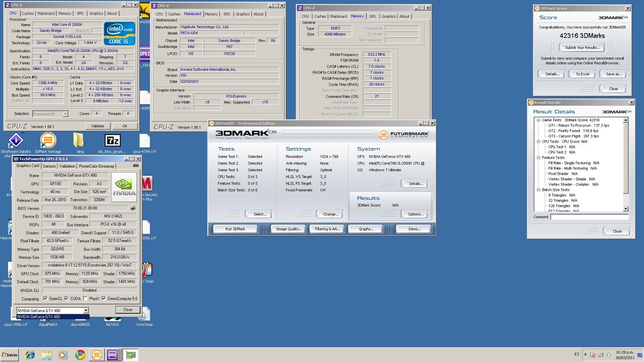The image size is (644, 362).
Task: Open the 3DMark Vantage desktop shortcut
Action: click(x=48, y=143)
